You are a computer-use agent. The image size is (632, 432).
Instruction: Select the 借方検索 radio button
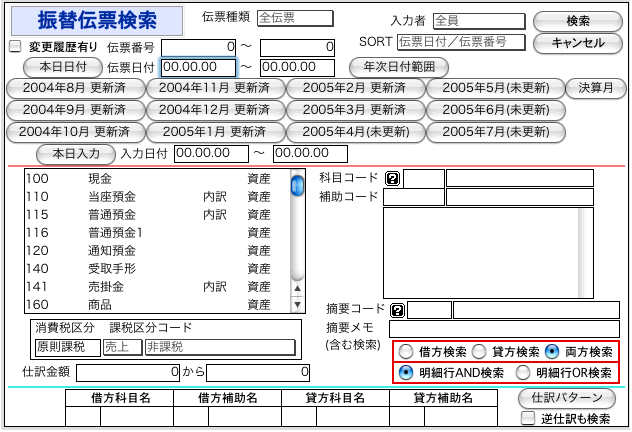407,352
